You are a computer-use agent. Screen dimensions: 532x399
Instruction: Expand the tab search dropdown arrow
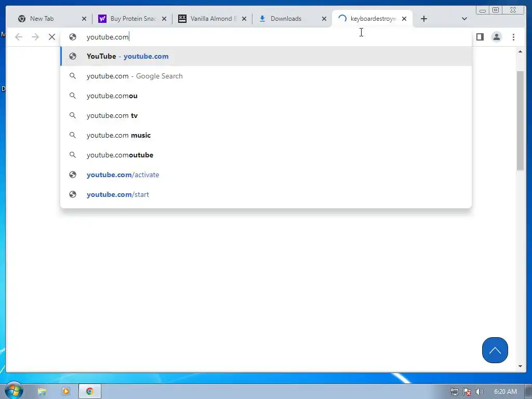[x=464, y=19]
